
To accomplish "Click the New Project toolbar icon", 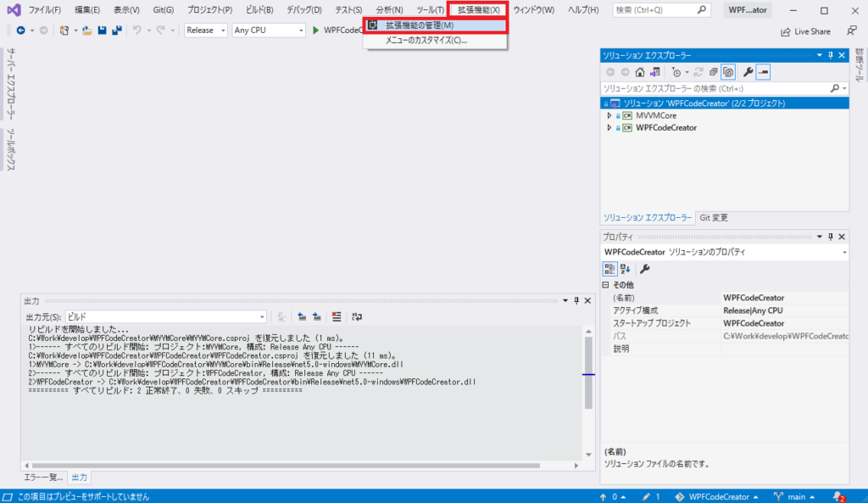I will 64,31.
